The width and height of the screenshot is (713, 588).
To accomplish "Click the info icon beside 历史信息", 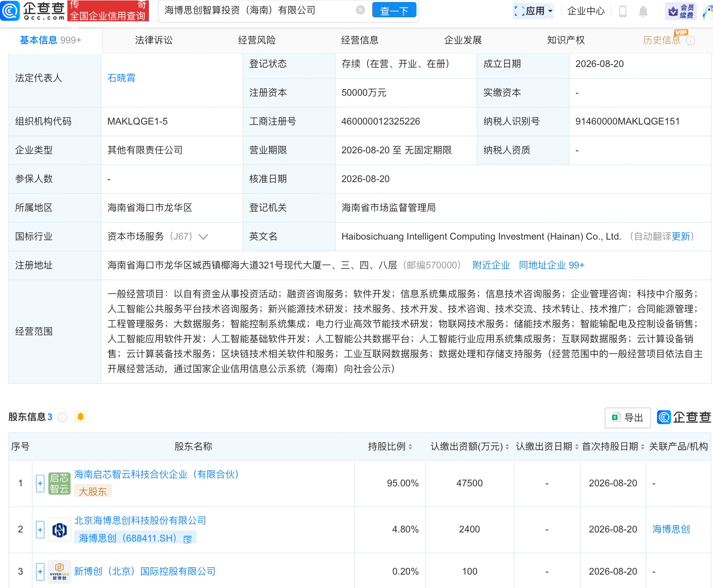I will pos(691,41).
